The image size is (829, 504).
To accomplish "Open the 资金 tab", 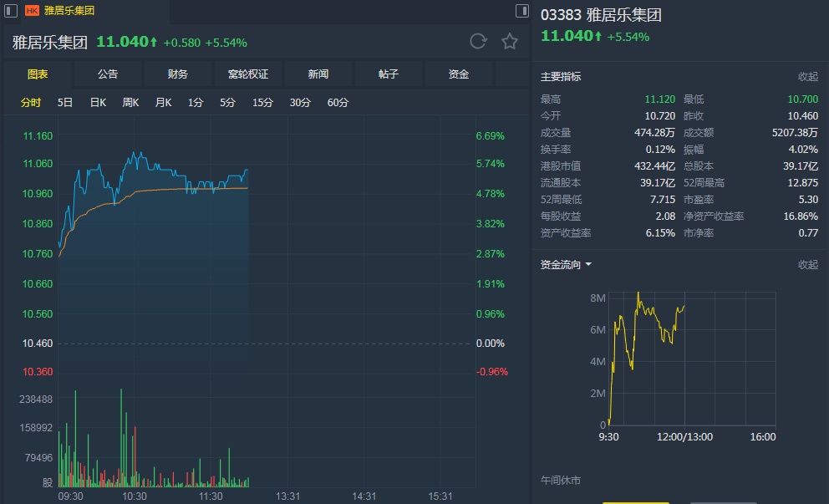I will pyautogui.click(x=459, y=74).
